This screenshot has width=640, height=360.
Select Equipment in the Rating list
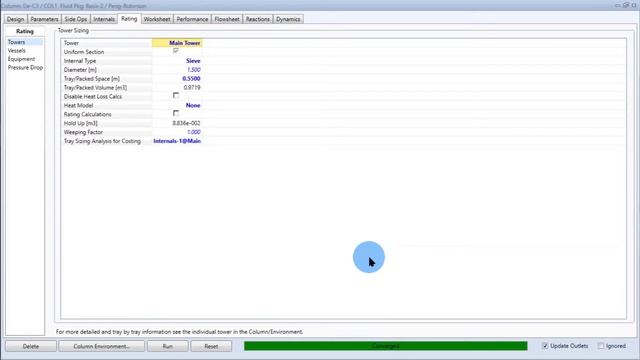[x=24, y=59]
